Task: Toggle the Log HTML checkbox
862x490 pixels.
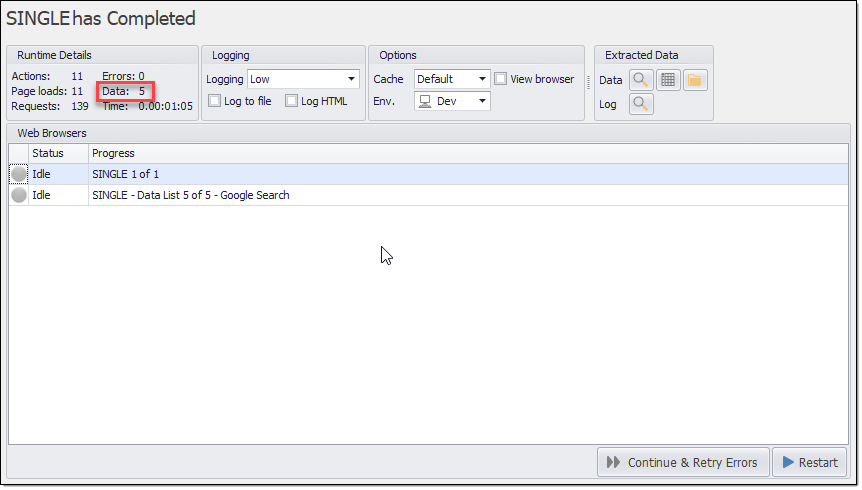Action: tap(291, 101)
